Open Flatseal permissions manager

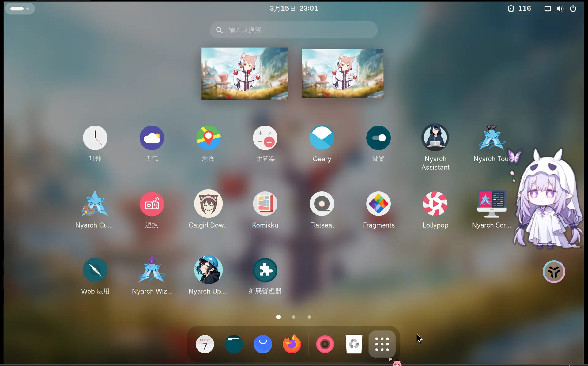tap(322, 204)
